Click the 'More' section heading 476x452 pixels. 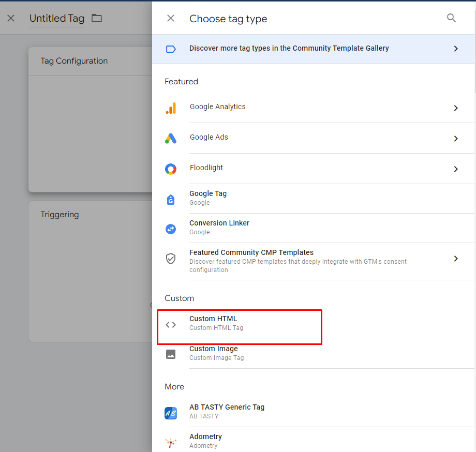click(174, 387)
